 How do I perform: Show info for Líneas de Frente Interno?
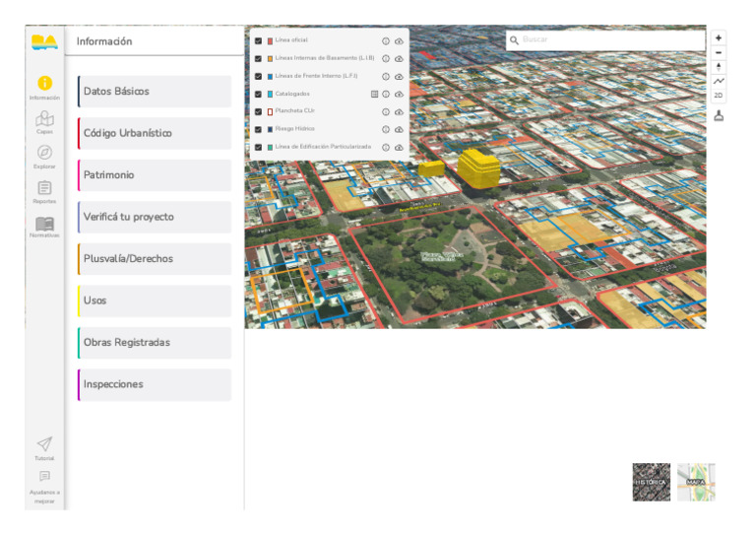point(386,76)
